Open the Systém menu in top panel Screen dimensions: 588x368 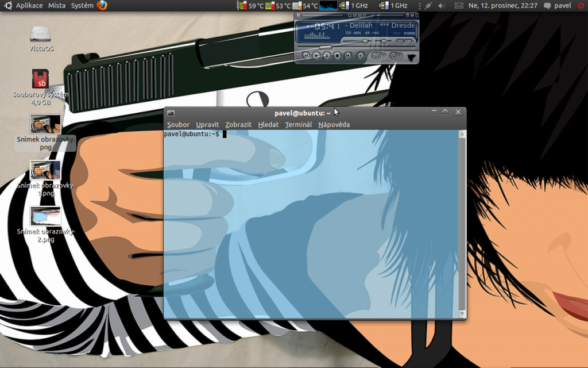[82, 6]
